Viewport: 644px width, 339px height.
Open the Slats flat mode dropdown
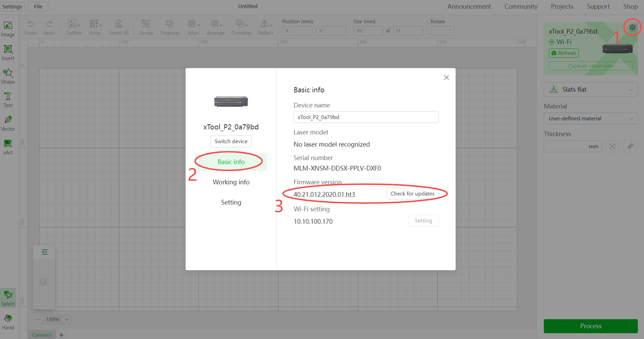point(591,90)
